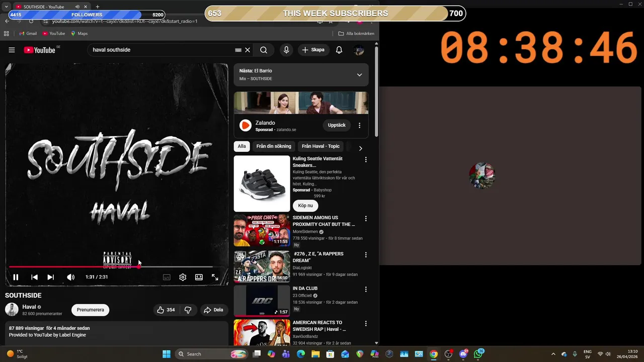Share the video with the Dela button
This screenshot has width=644, height=362.
click(213, 310)
